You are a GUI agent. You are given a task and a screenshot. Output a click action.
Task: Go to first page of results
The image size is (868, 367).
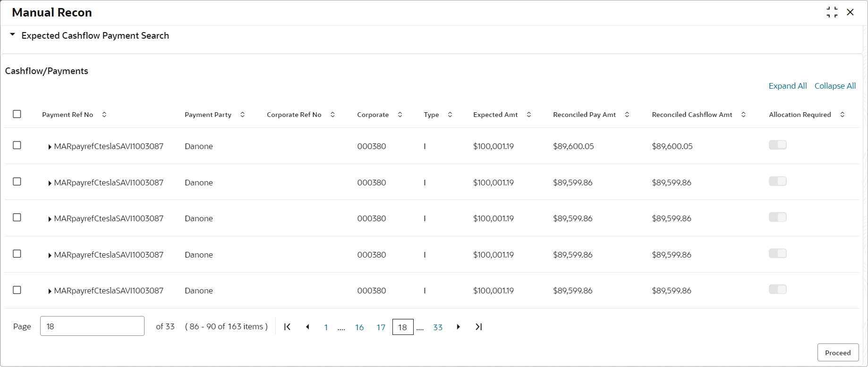[x=287, y=327]
